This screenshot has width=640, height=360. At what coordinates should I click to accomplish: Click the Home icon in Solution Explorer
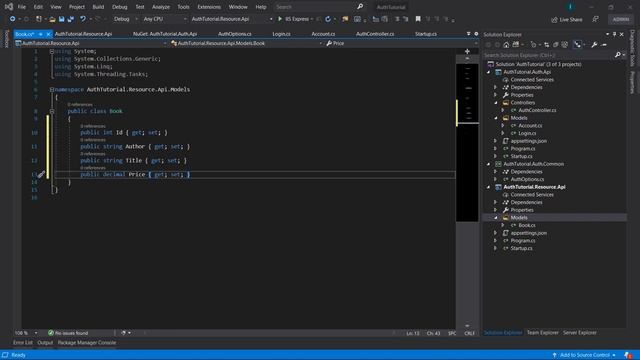[x=506, y=44]
